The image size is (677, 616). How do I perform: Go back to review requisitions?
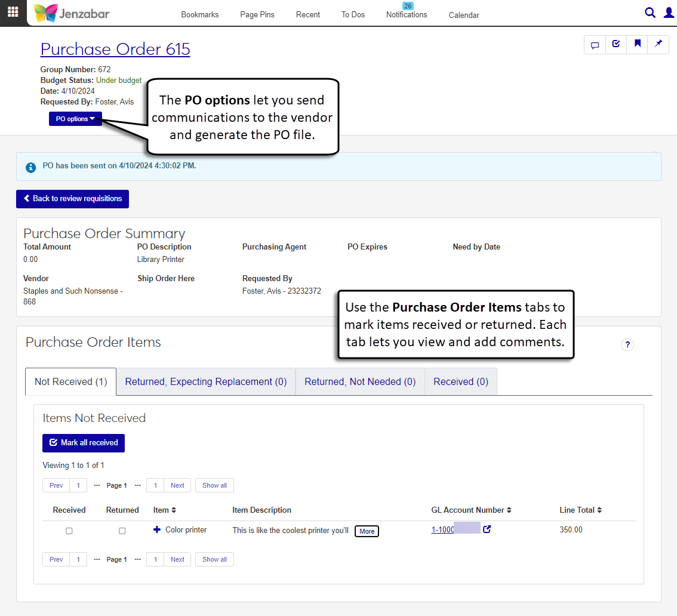tap(72, 199)
